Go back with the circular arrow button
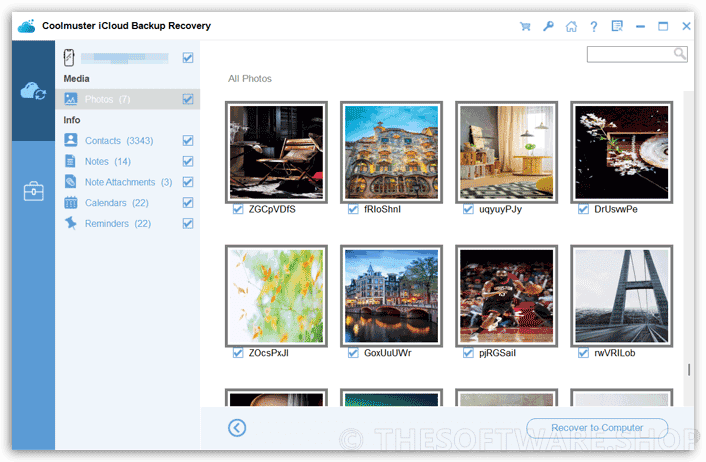This screenshot has height=462, width=706. tap(237, 428)
